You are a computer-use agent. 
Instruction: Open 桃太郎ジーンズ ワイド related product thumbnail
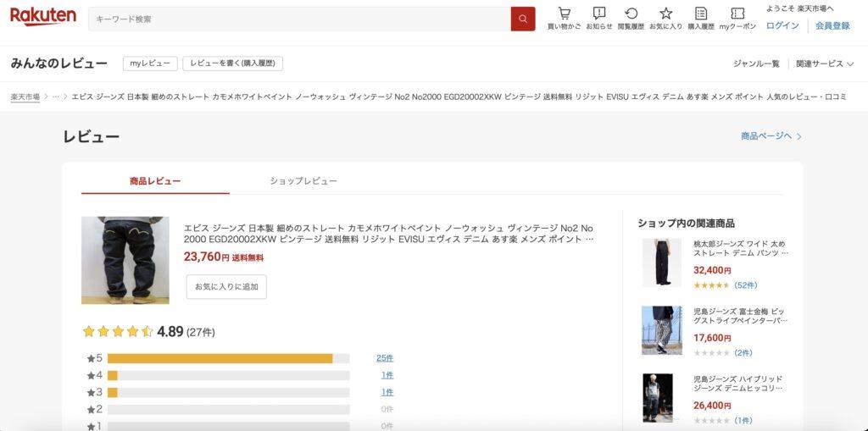661,262
